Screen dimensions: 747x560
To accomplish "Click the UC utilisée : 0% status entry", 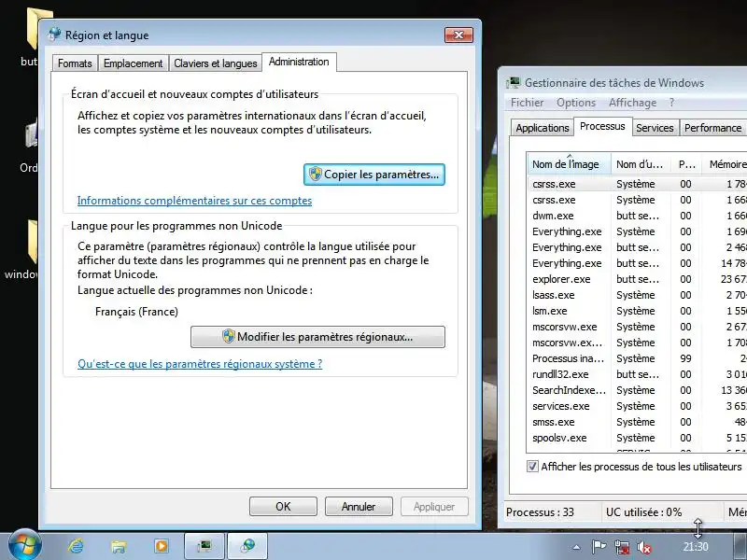I will (x=643, y=511).
